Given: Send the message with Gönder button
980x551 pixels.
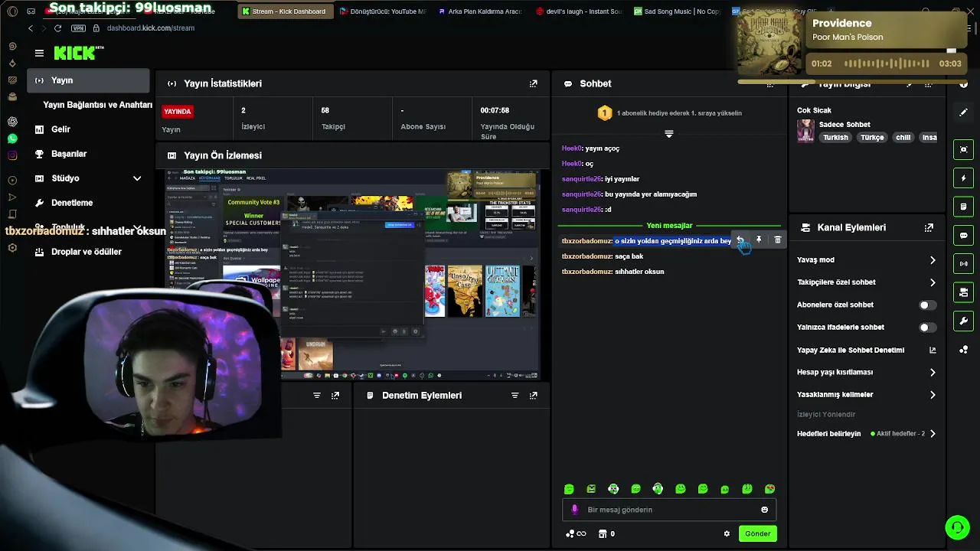Looking at the screenshot, I should pos(757,533).
